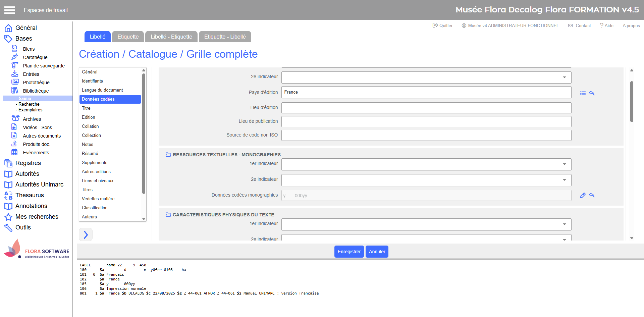
Task: Click the Outils wrench icon
Action: [8, 228]
